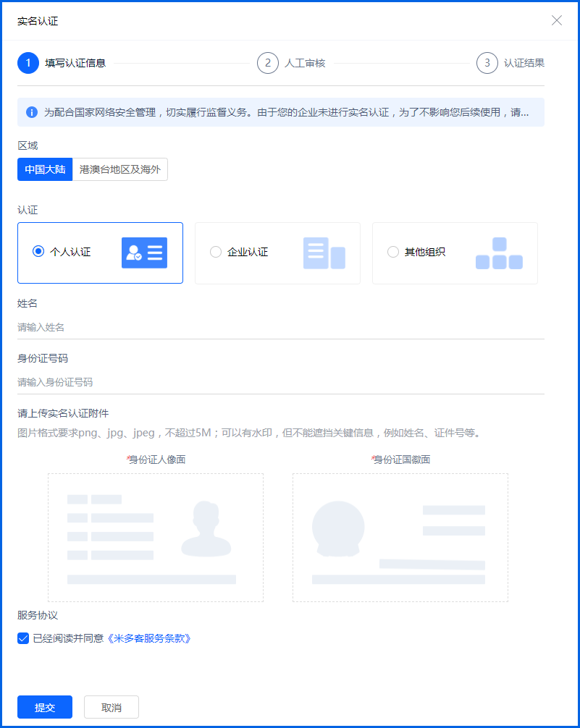Select 中国大陆 region tab
Image resolution: width=580 pixels, height=728 pixels.
(45, 169)
